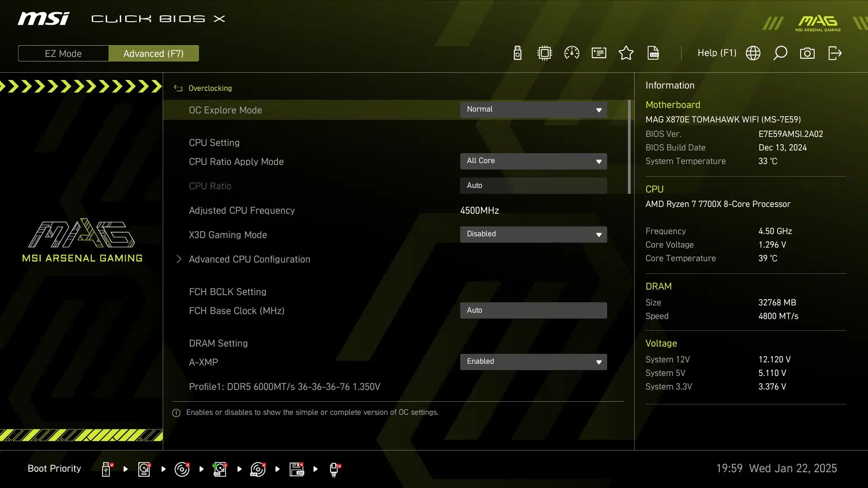Open the profile card icon
The width and height of the screenshot is (868, 488).
[599, 53]
